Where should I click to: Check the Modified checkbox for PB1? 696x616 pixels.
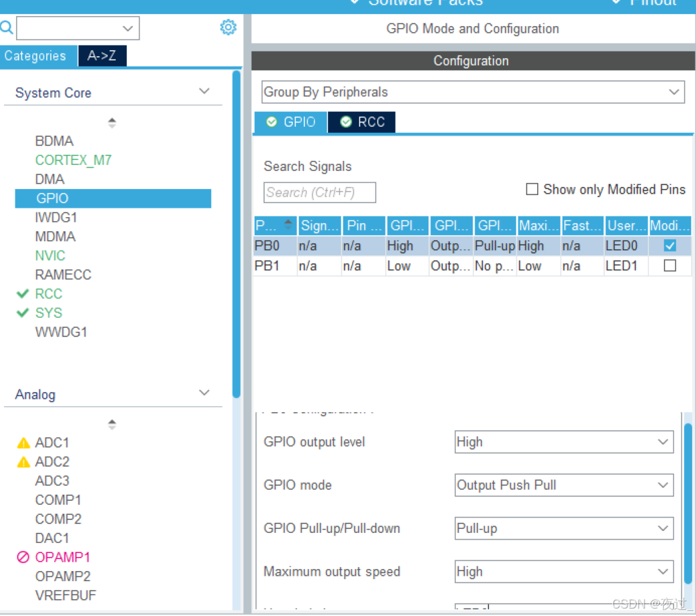click(x=669, y=265)
